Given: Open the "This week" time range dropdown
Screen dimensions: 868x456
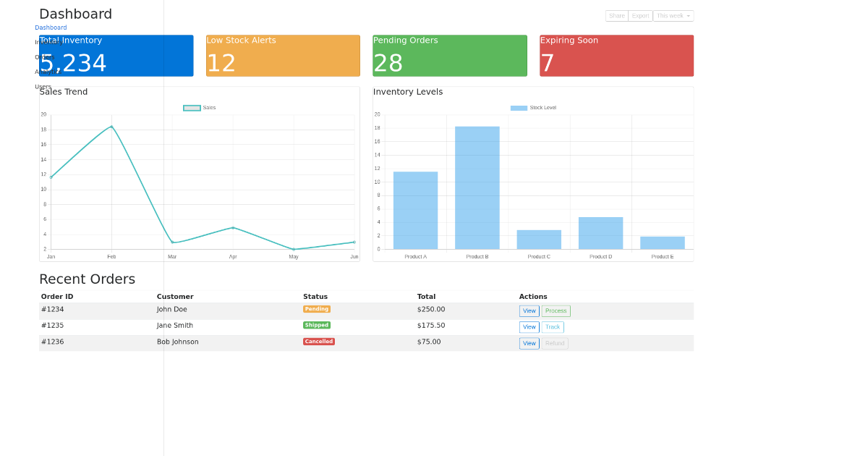Looking at the screenshot, I should pyautogui.click(x=672, y=15).
